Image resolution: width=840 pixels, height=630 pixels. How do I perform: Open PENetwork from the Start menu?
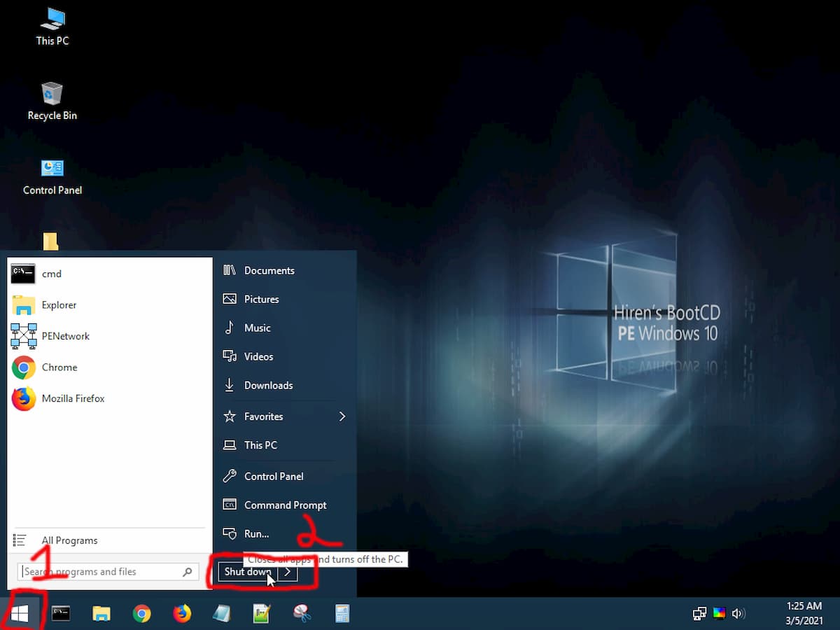(109, 336)
